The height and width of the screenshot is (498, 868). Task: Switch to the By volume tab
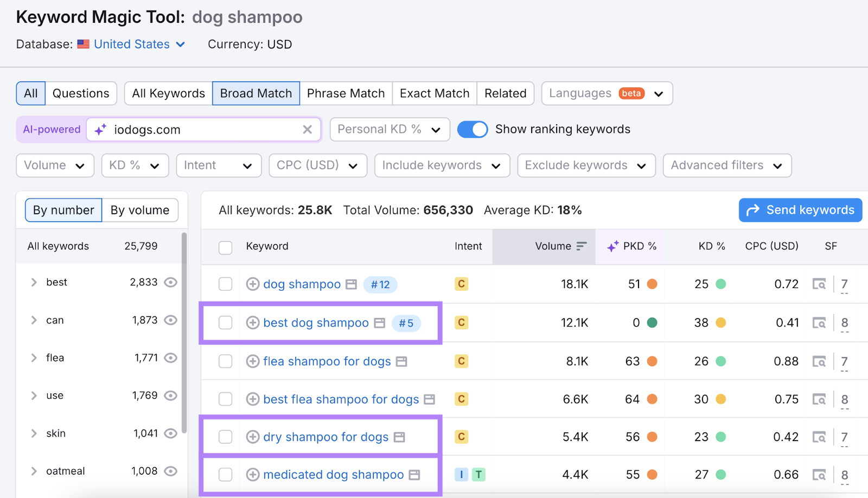[x=140, y=210]
